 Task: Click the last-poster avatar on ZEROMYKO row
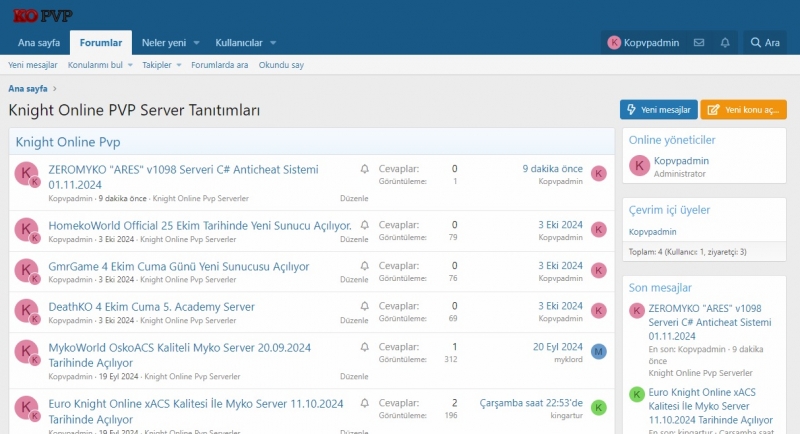pyautogui.click(x=598, y=174)
